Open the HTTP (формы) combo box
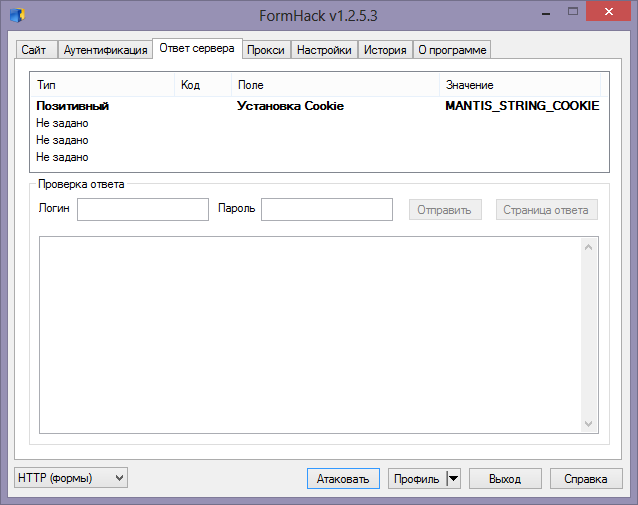The image size is (638, 505). [71, 478]
